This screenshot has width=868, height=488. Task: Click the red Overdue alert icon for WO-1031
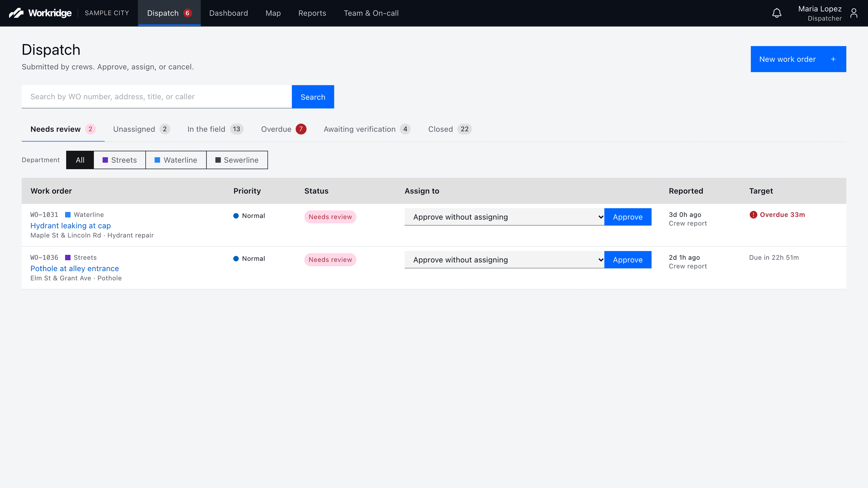[753, 215]
